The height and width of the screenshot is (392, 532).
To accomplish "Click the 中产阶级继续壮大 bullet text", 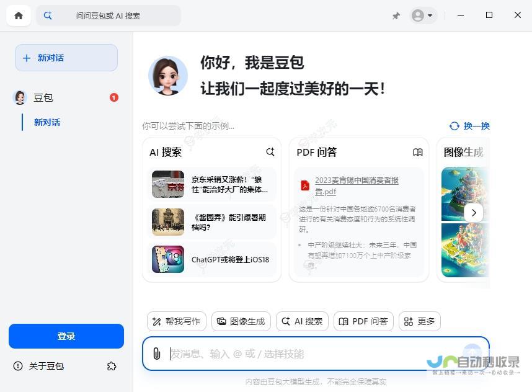I will (x=362, y=256).
